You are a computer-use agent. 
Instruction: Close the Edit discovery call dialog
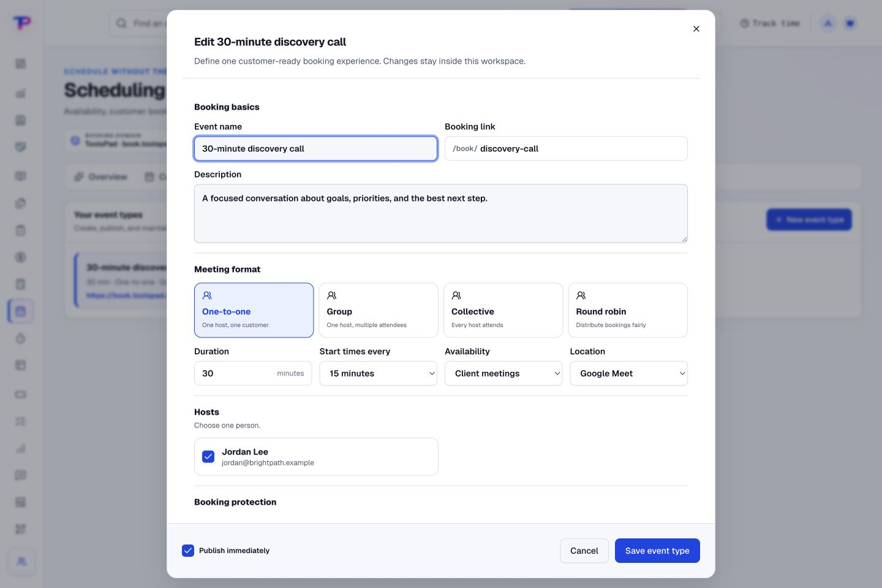click(x=696, y=29)
